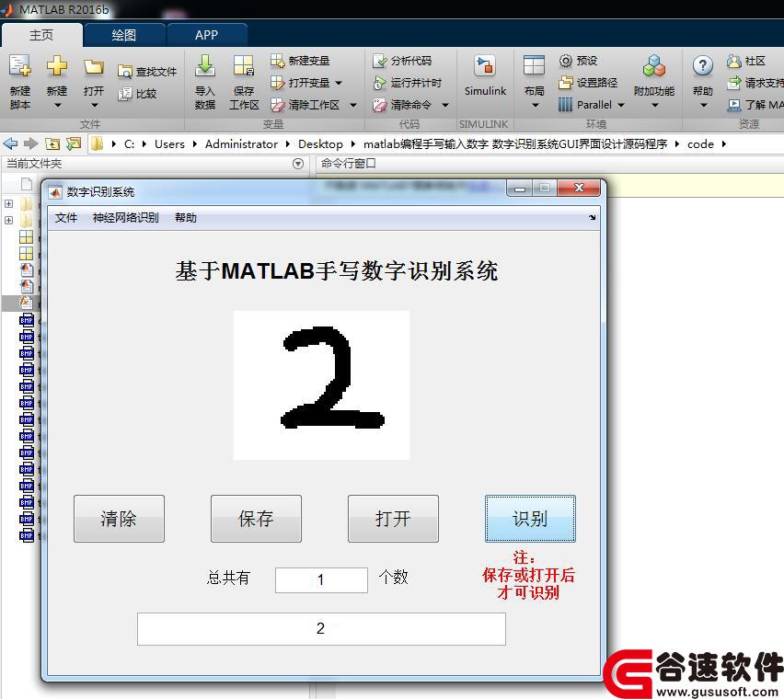784x699 pixels.
Task: Click the 布局 layout icon
Action: (x=534, y=66)
